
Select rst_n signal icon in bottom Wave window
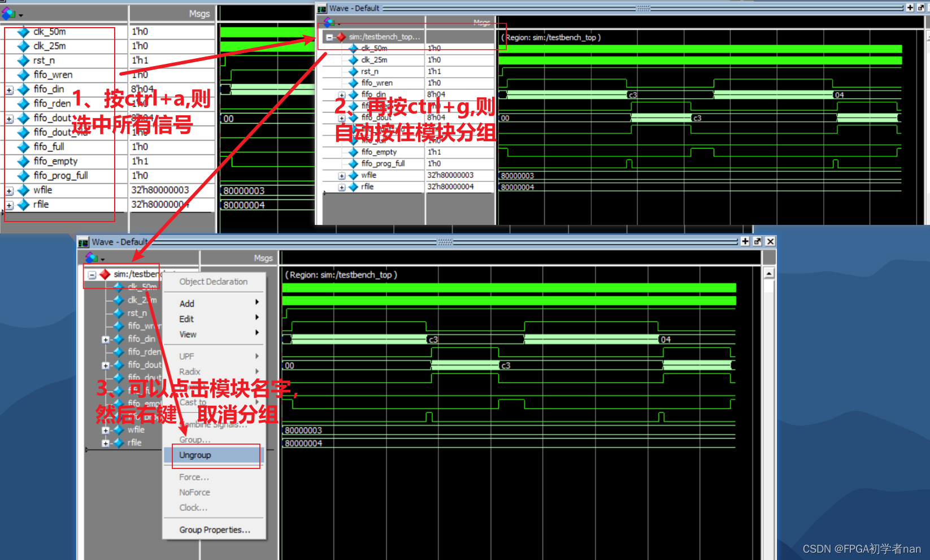click(x=119, y=312)
